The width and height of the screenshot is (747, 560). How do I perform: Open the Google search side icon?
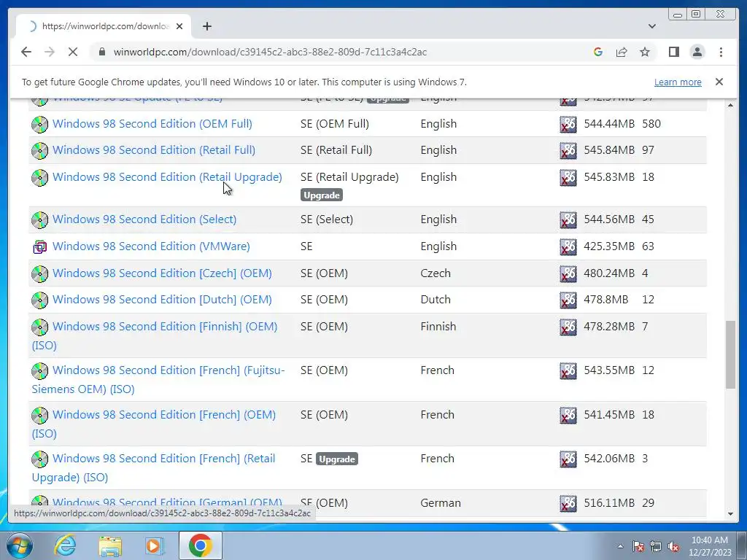[598, 52]
